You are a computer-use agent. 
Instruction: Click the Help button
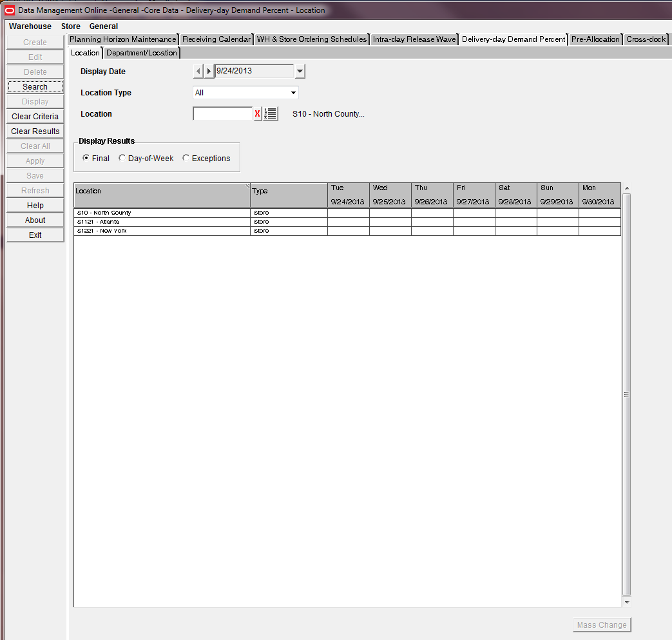35,206
